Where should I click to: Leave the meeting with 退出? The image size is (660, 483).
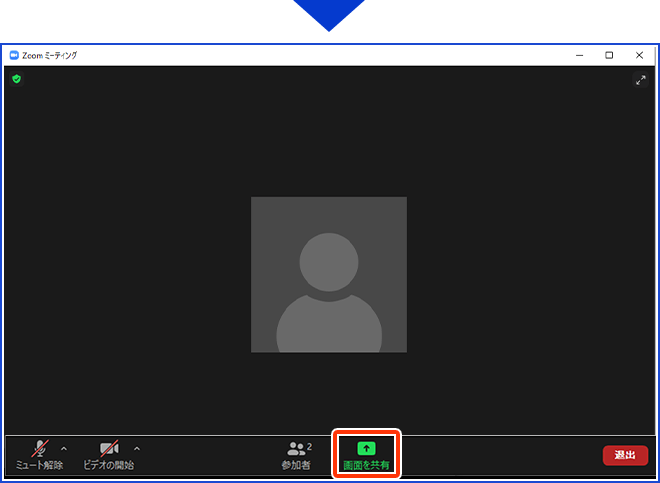[625, 455]
